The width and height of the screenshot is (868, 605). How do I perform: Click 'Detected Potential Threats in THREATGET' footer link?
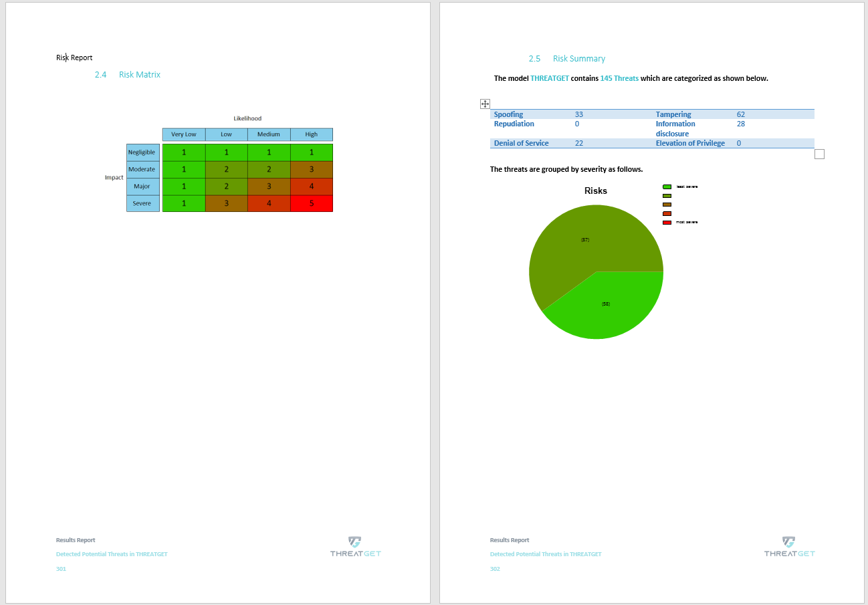[x=546, y=554]
